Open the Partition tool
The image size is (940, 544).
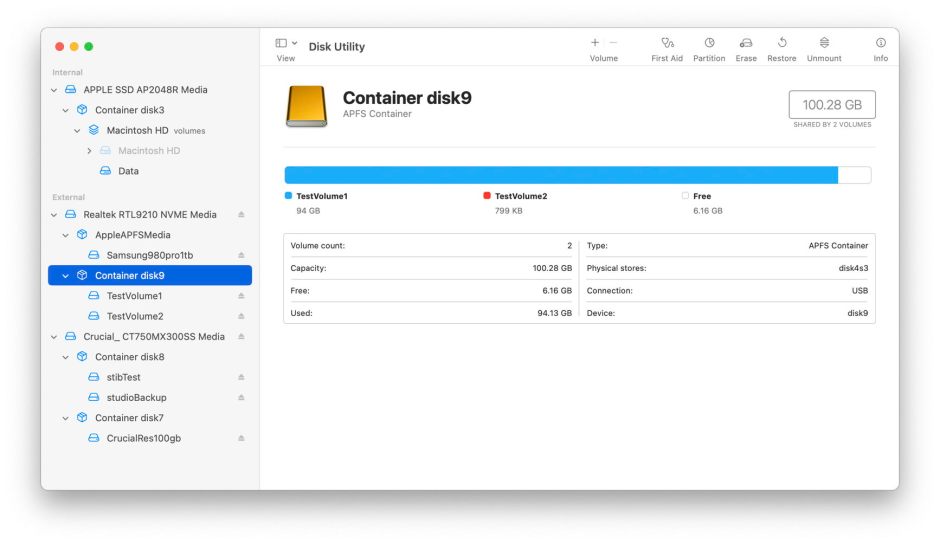(709, 43)
